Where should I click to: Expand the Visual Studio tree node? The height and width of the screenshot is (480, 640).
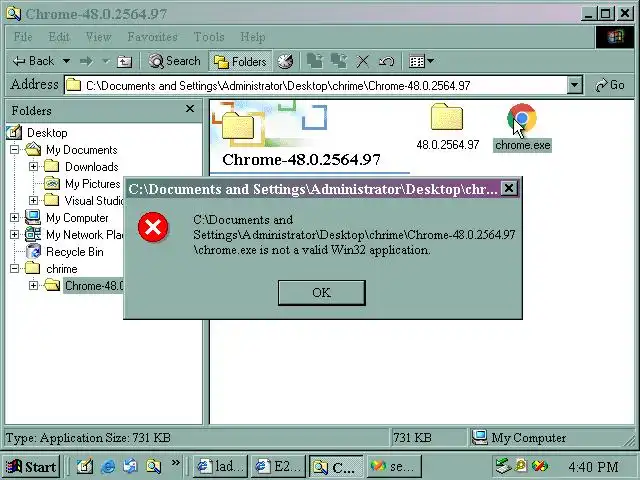coord(33,200)
